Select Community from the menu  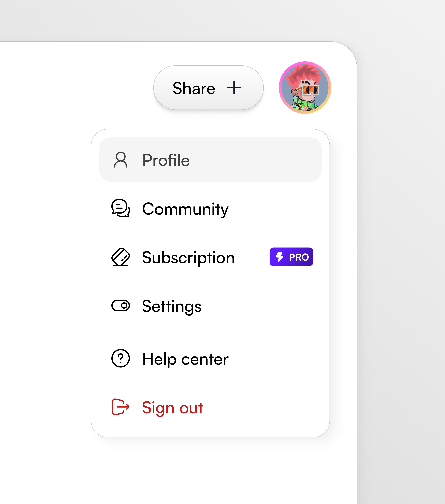pos(185,209)
